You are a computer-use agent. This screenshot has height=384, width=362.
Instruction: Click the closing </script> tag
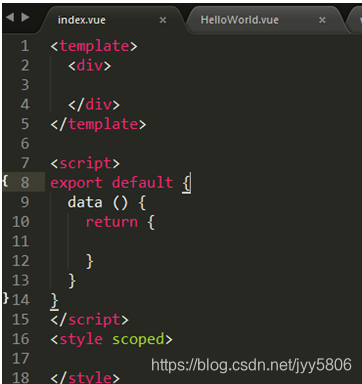89,320
